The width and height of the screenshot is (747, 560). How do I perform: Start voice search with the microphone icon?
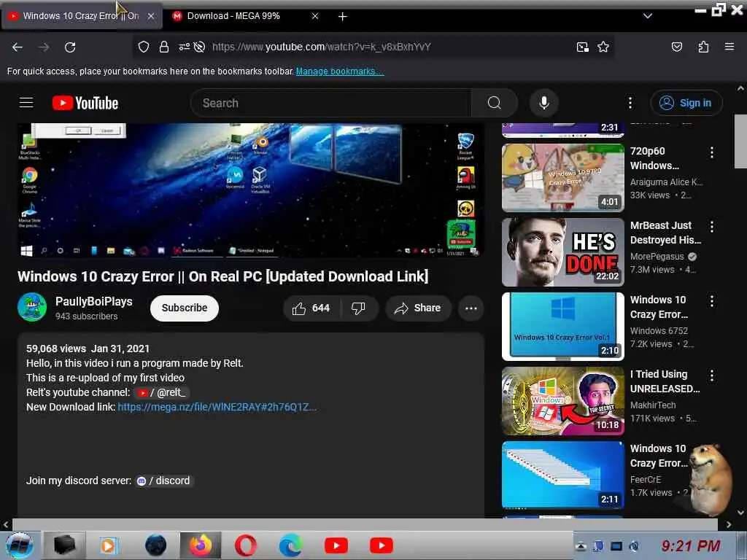click(x=543, y=103)
